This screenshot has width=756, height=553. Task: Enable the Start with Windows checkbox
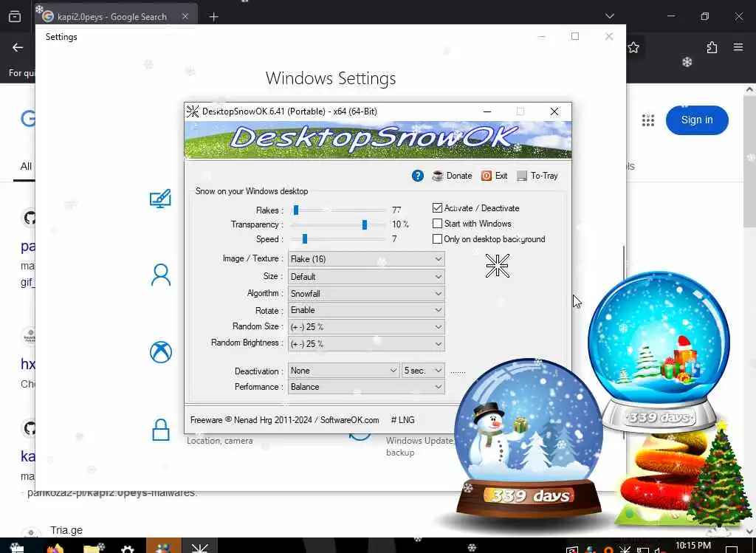437,223
